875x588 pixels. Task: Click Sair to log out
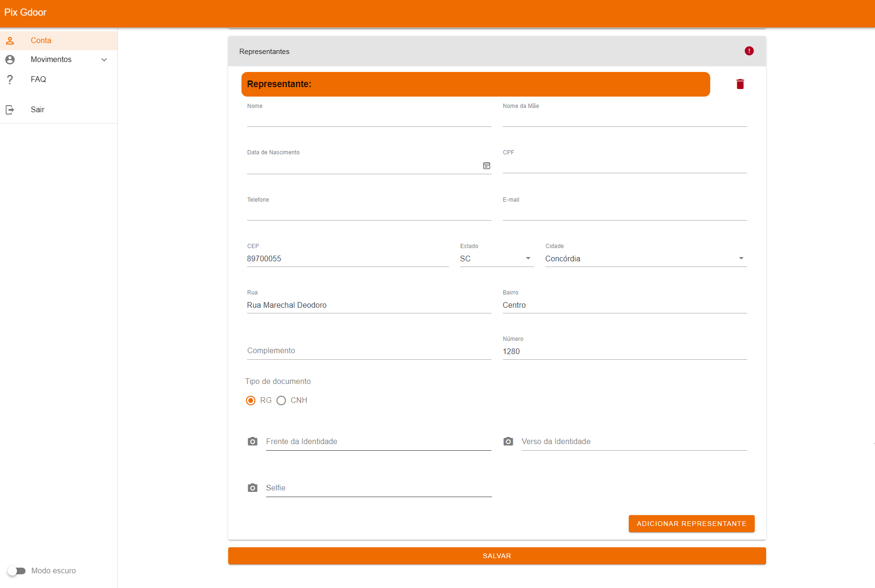[x=59, y=110]
